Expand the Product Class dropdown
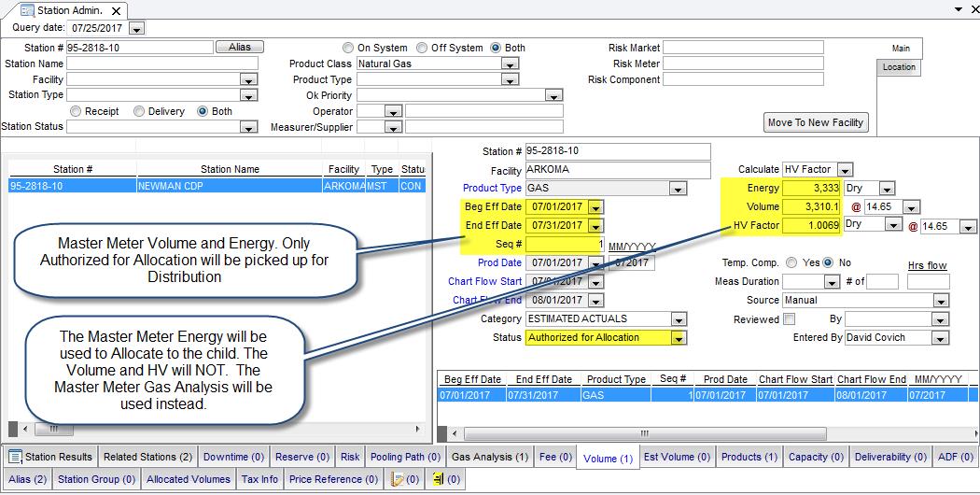Image resolution: width=980 pixels, height=495 pixels. click(509, 64)
